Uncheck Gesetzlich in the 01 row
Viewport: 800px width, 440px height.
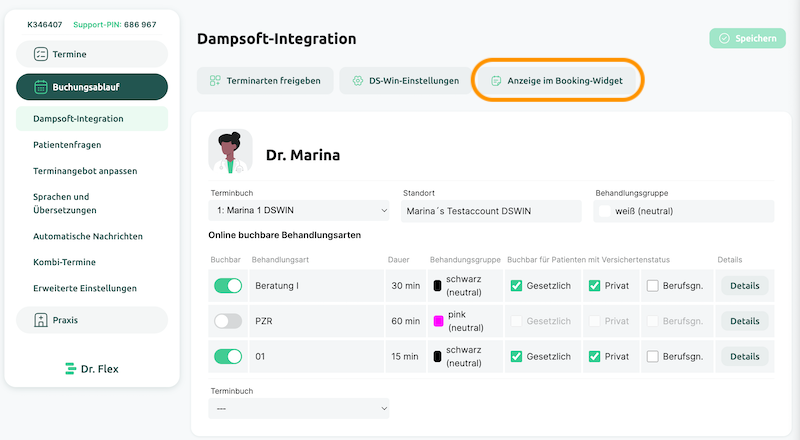pos(516,356)
